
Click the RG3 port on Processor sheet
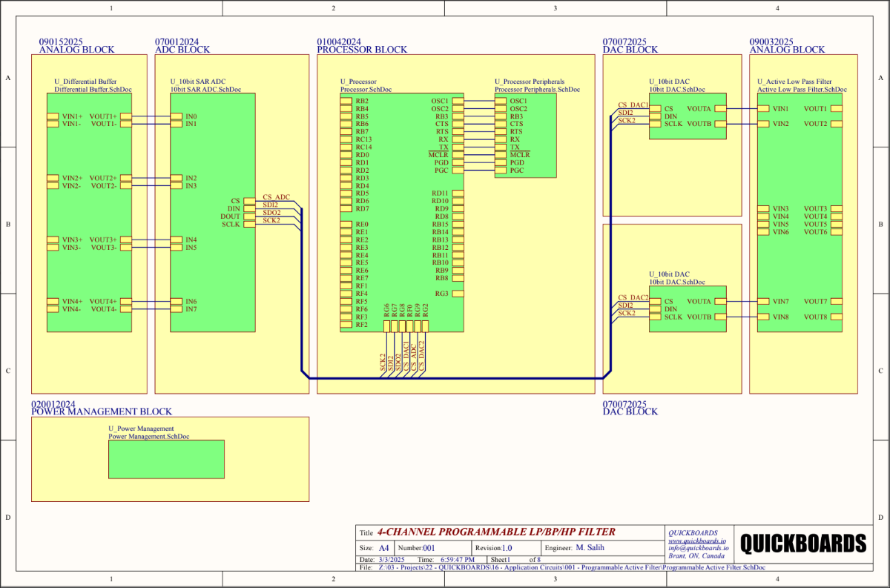(x=458, y=294)
